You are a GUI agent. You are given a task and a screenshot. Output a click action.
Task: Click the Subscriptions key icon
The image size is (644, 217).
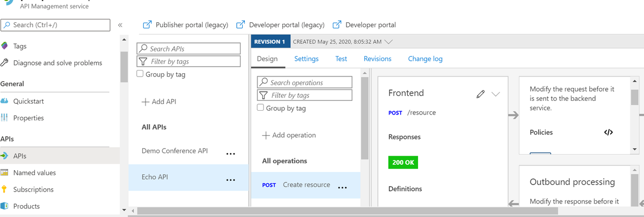pyautogui.click(x=4, y=189)
